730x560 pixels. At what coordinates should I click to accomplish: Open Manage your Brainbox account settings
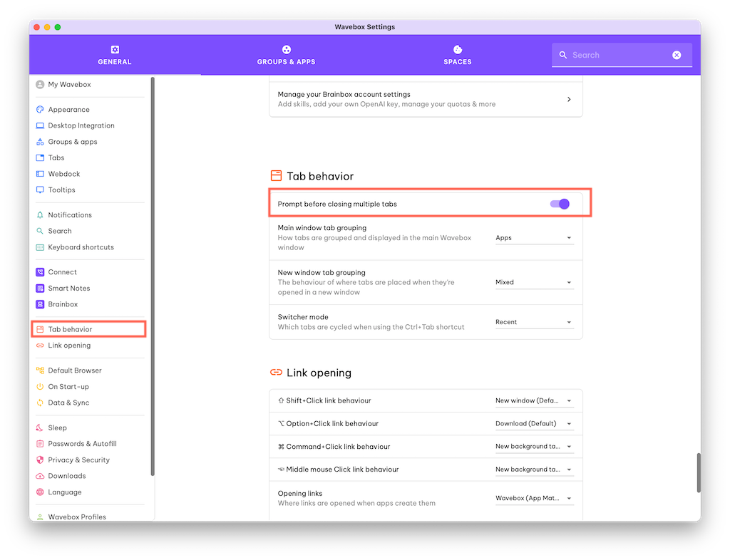426,99
